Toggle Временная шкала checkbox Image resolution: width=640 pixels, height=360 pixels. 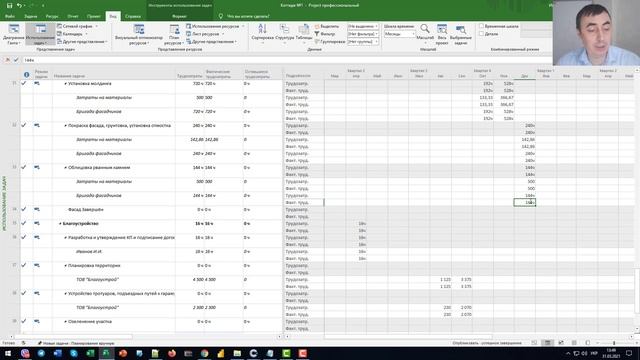[482, 26]
